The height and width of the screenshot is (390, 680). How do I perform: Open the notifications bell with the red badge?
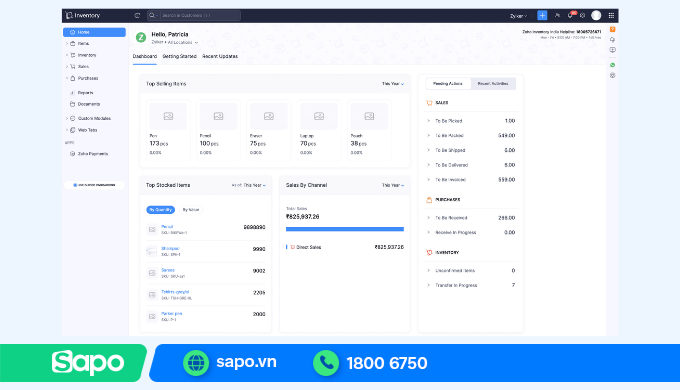click(x=571, y=15)
